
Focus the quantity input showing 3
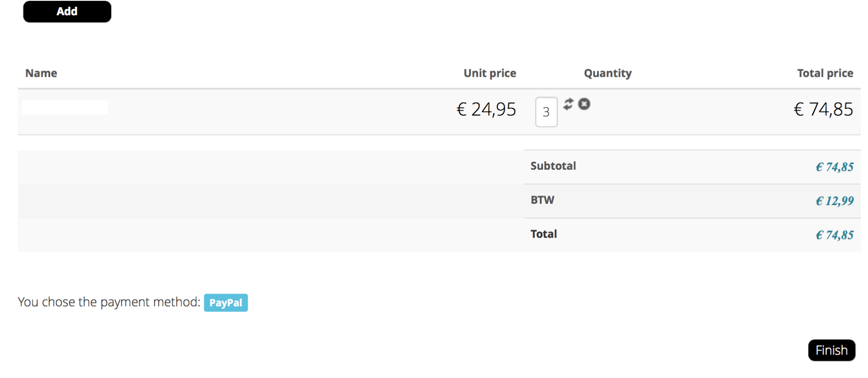[x=546, y=112]
